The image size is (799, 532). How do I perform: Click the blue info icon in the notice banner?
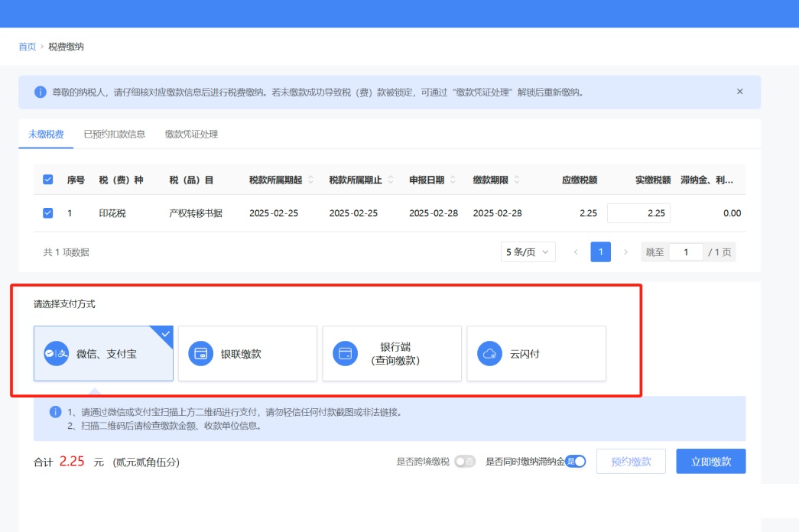pyautogui.click(x=41, y=92)
